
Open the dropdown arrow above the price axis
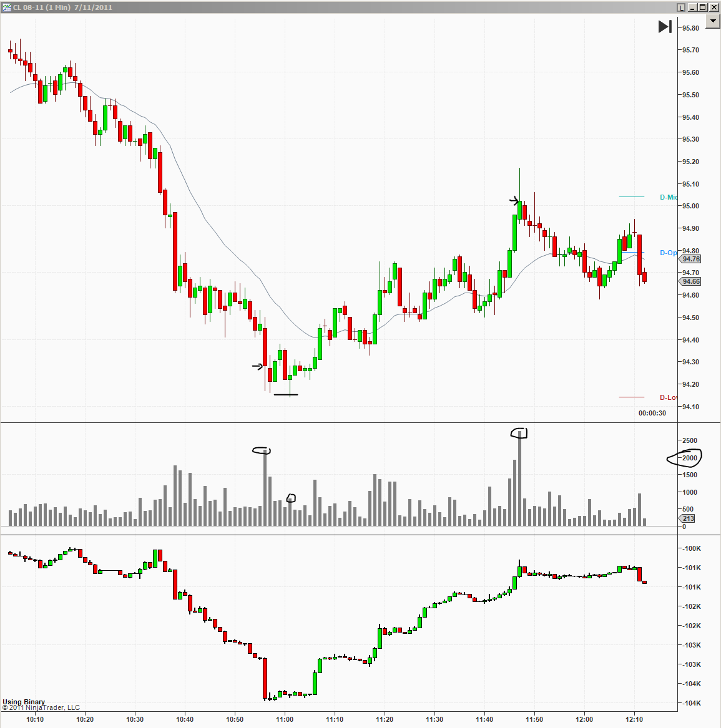click(713, 21)
